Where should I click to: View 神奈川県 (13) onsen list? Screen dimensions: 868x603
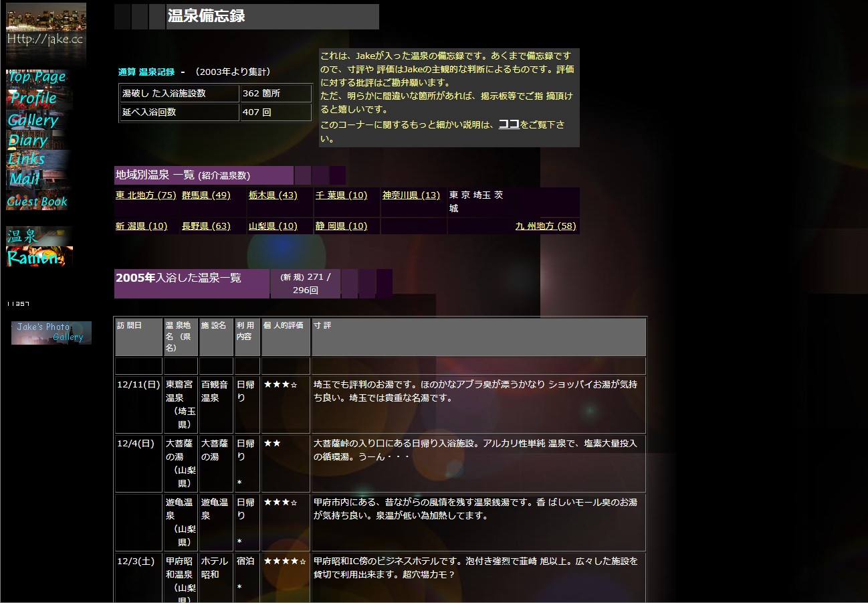411,195
